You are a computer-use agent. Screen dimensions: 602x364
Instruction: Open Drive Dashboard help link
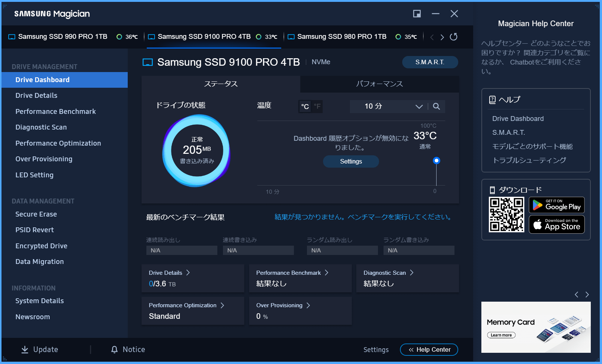pyautogui.click(x=518, y=119)
